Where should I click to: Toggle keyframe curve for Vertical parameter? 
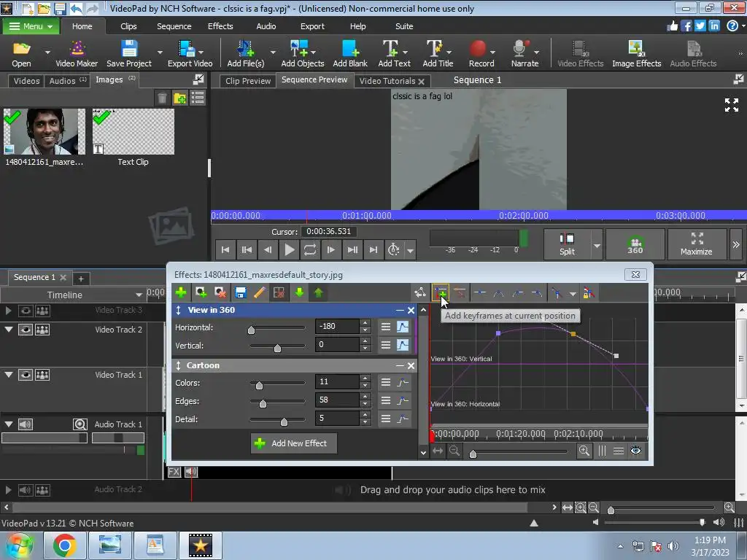(403, 345)
